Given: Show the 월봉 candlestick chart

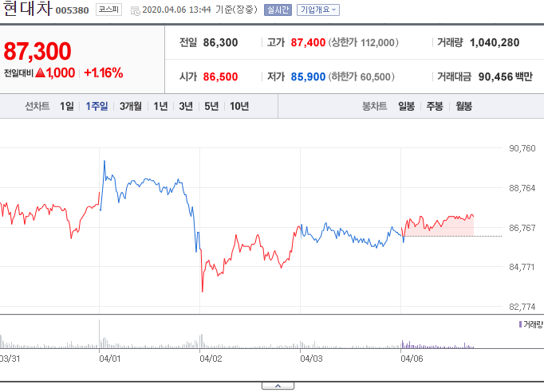Looking at the screenshot, I should point(464,106).
